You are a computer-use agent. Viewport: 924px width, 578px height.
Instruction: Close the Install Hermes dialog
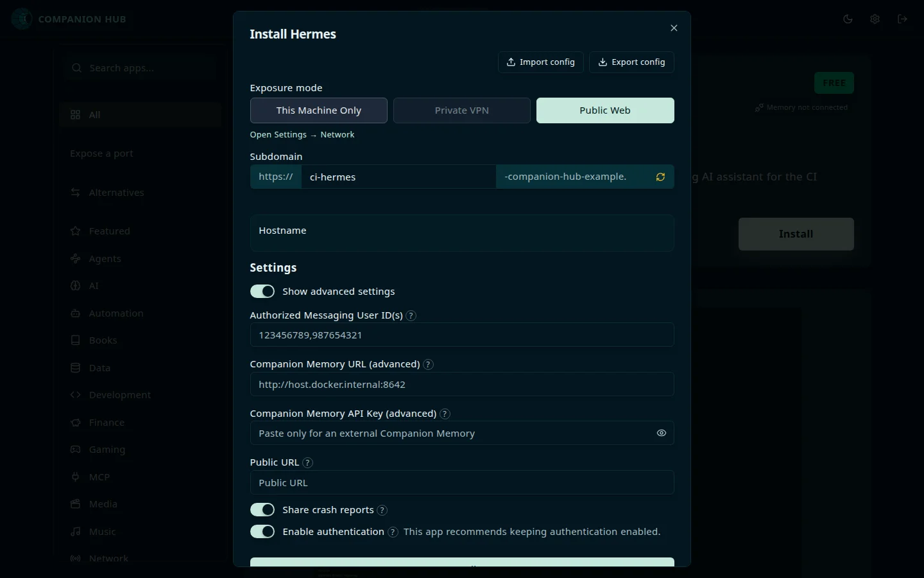pos(674,28)
